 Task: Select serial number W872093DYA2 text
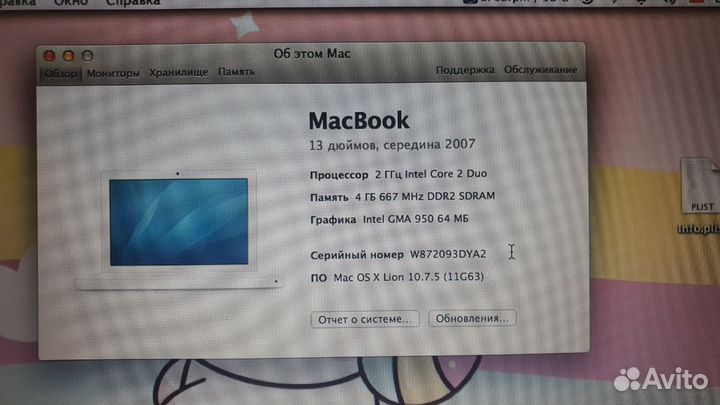point(448,254)
